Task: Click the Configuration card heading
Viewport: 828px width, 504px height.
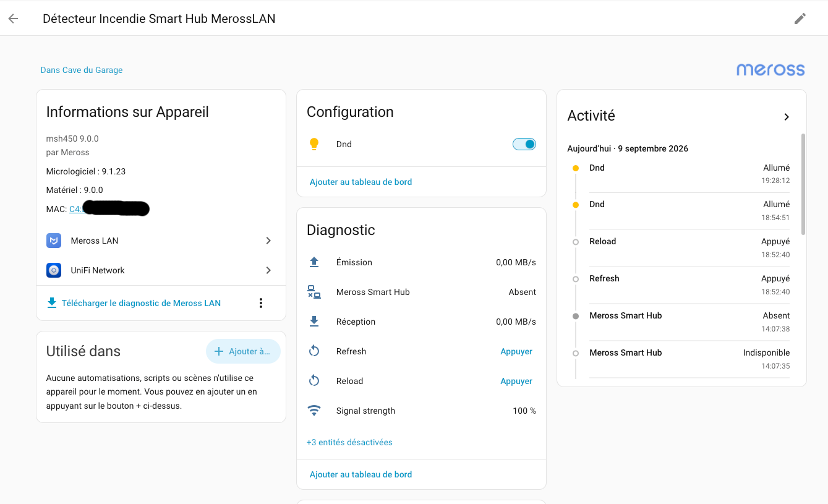Action: click(350, 112)
